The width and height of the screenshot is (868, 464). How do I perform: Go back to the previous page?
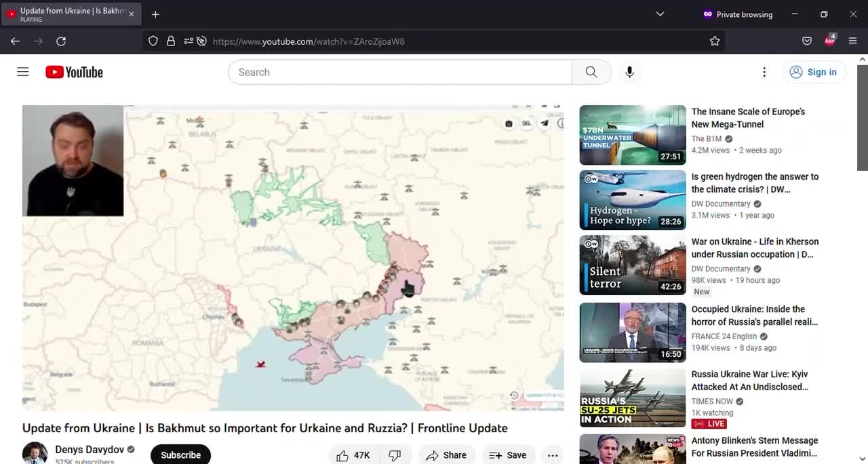tap(15, 41)
